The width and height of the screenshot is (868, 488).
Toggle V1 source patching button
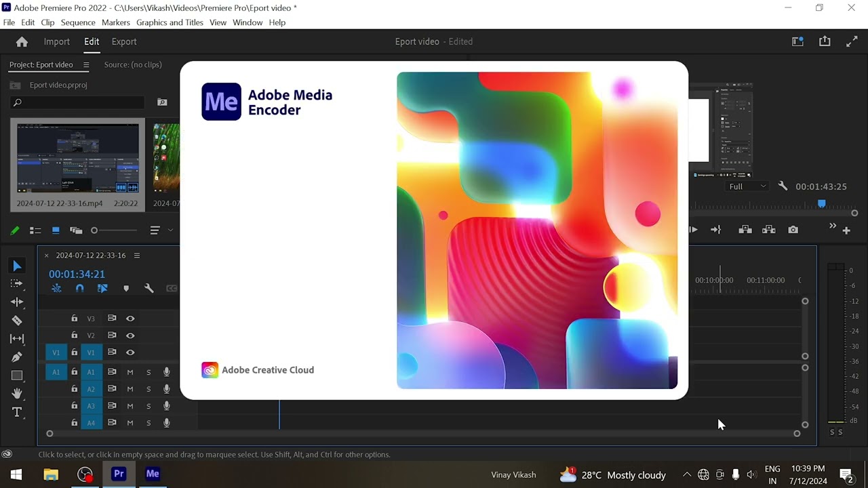56,352
